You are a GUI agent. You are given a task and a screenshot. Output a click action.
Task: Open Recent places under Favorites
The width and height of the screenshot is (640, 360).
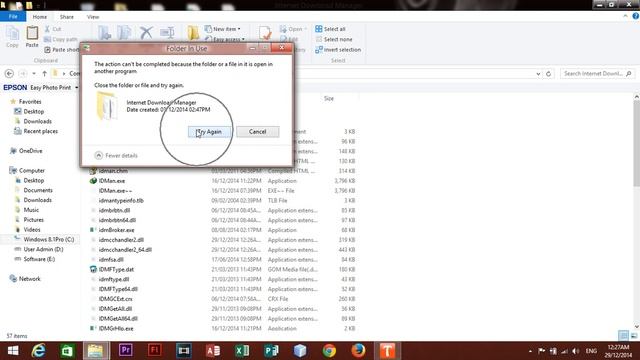pos(40,131)
